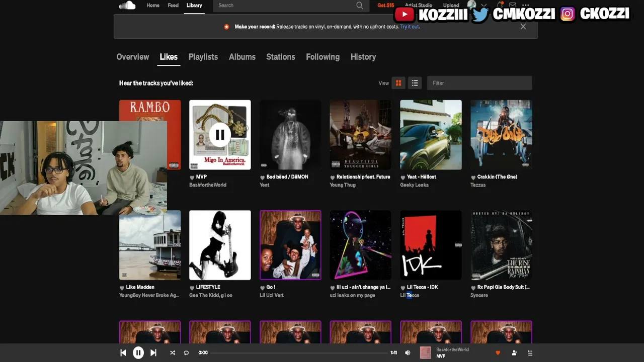Unlike Lil Tecca - IDK heart icon
This screenshot has height=362, width=644.
403,288
